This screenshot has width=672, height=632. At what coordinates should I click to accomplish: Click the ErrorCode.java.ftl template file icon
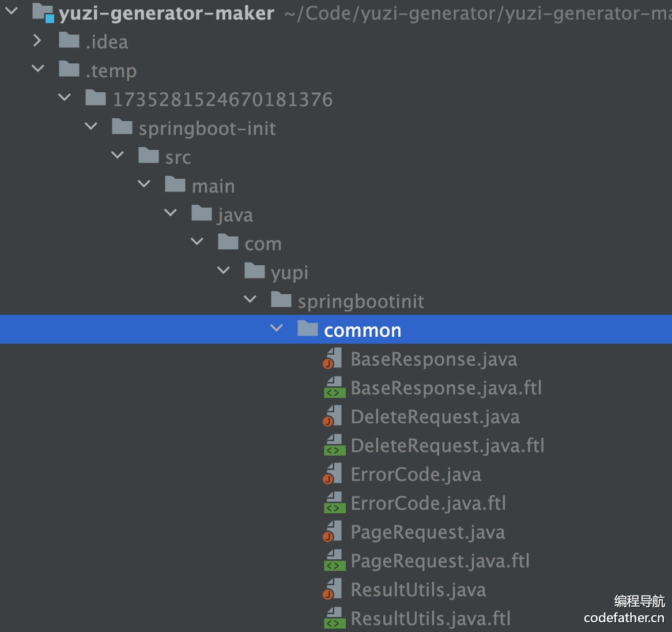coord(334,503)
